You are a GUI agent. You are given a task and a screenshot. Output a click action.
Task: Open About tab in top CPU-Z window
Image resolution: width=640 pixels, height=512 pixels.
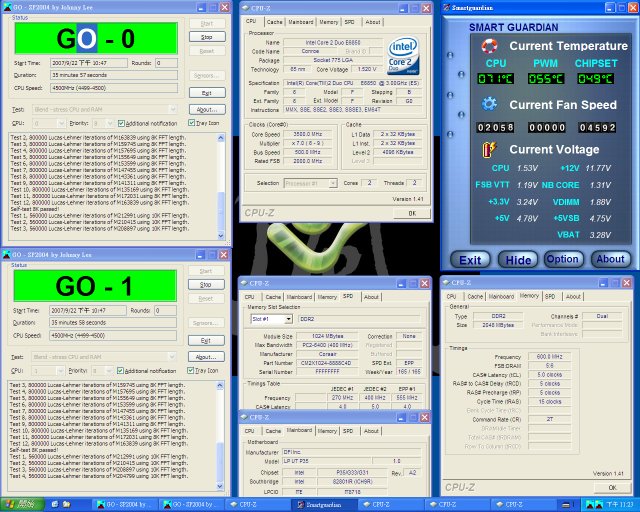coord(373,22)
